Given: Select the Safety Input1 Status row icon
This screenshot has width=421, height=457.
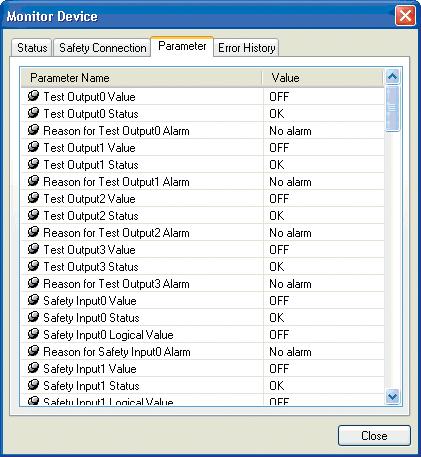Looking at the screenshot, I should tap(33, 385).
